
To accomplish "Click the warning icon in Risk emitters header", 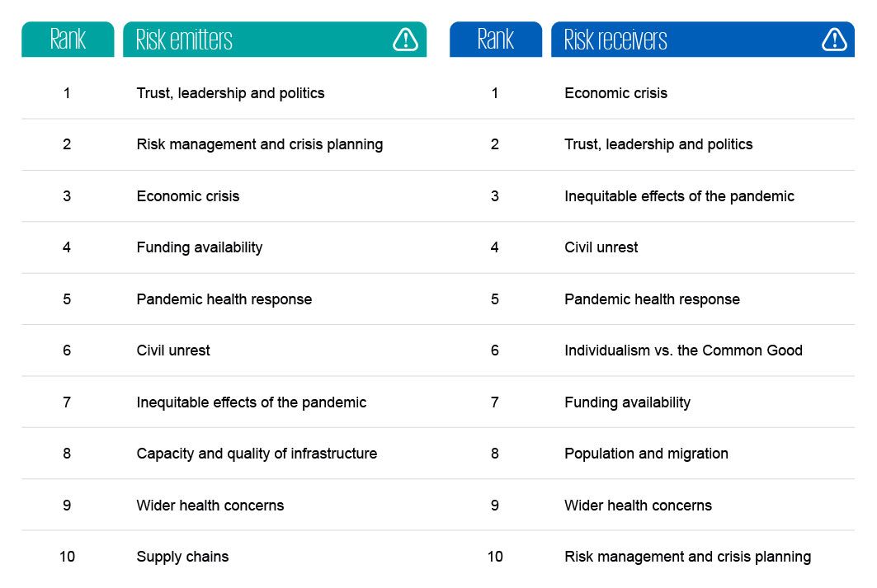I will point(405,40).
